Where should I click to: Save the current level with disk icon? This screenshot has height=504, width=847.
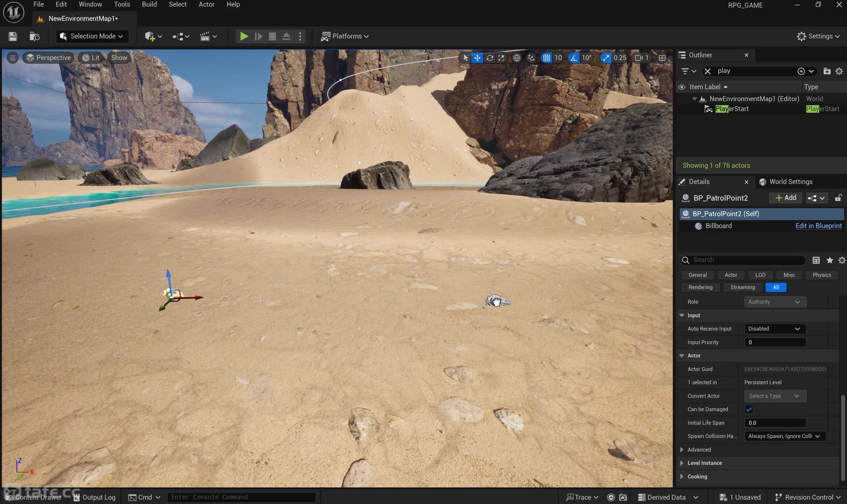[x=13, y=36]
